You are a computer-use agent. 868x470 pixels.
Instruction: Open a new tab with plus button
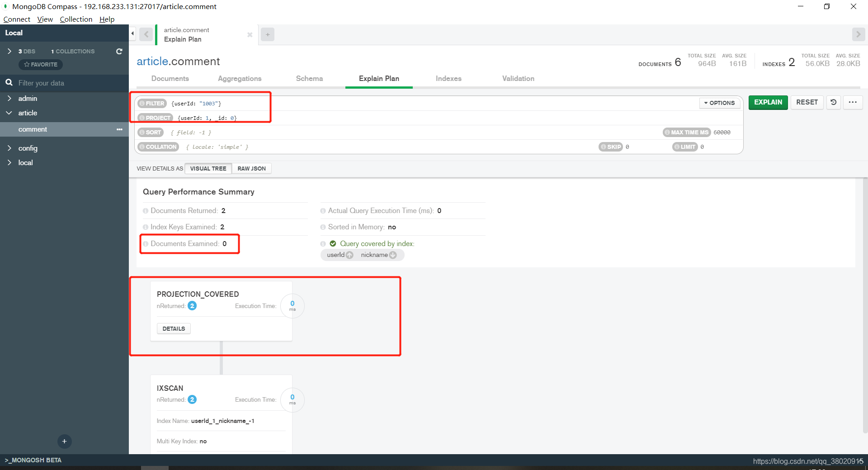tap(268, 34)
